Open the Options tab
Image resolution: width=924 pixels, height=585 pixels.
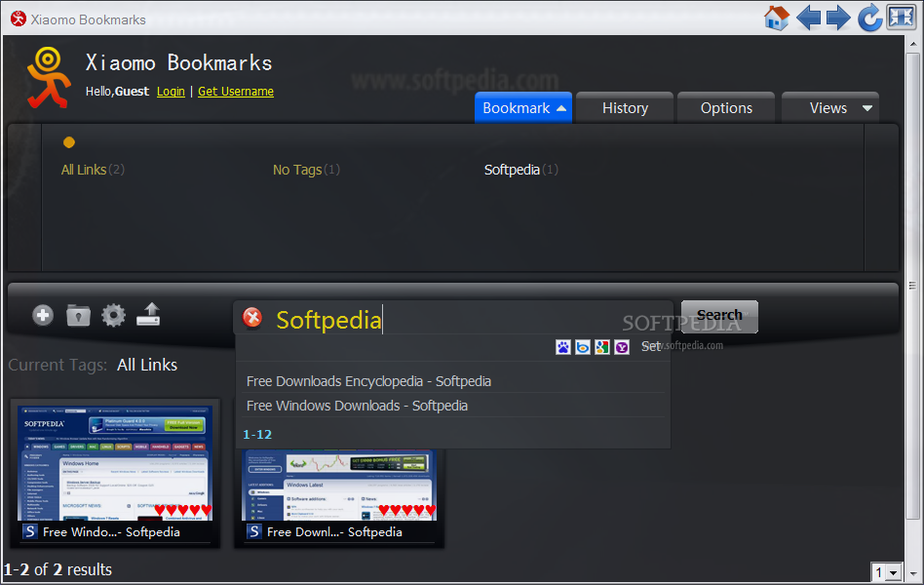tap(726, 108)
